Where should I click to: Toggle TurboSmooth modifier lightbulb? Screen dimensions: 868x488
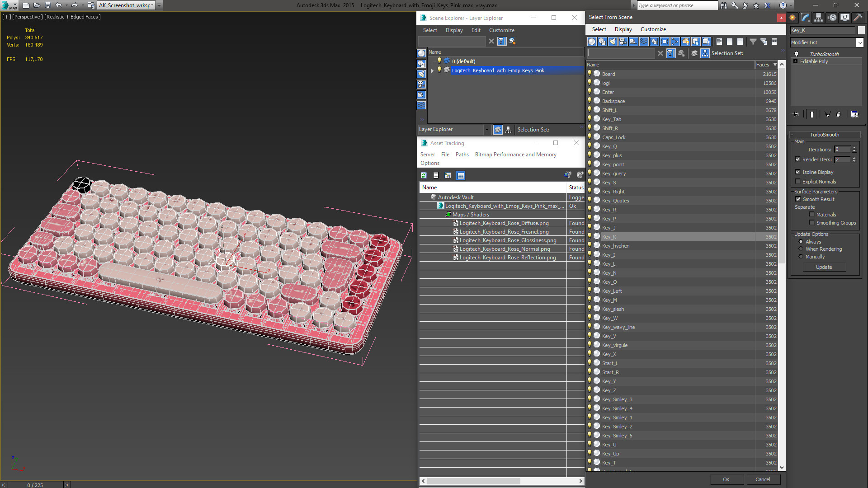[x=797, y=54]
